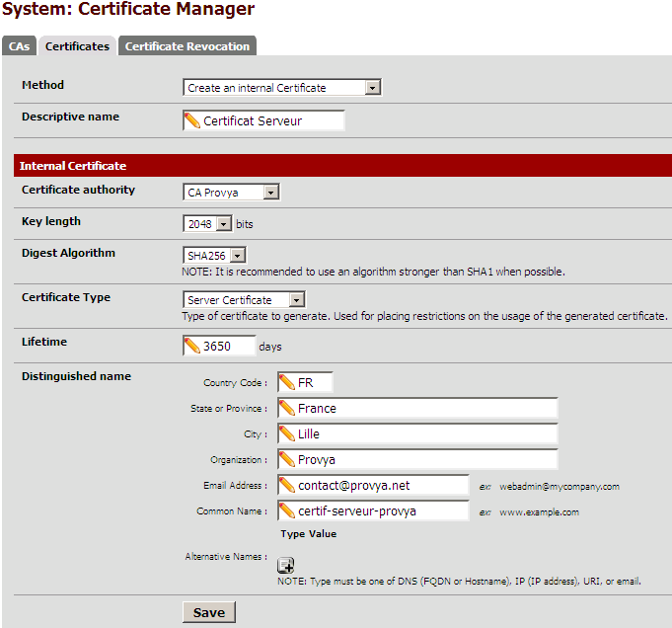Open the Key length dropdown
This screenshot has height=628, width=672.
[x=207, y=223]
